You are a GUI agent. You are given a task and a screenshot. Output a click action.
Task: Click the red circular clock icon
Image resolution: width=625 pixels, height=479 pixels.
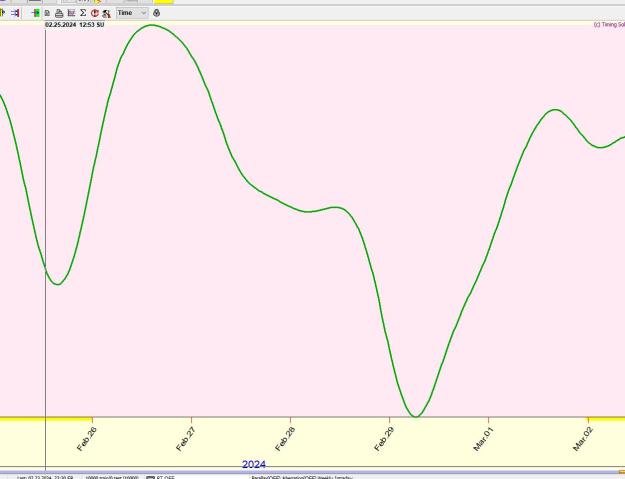(95, 14)
